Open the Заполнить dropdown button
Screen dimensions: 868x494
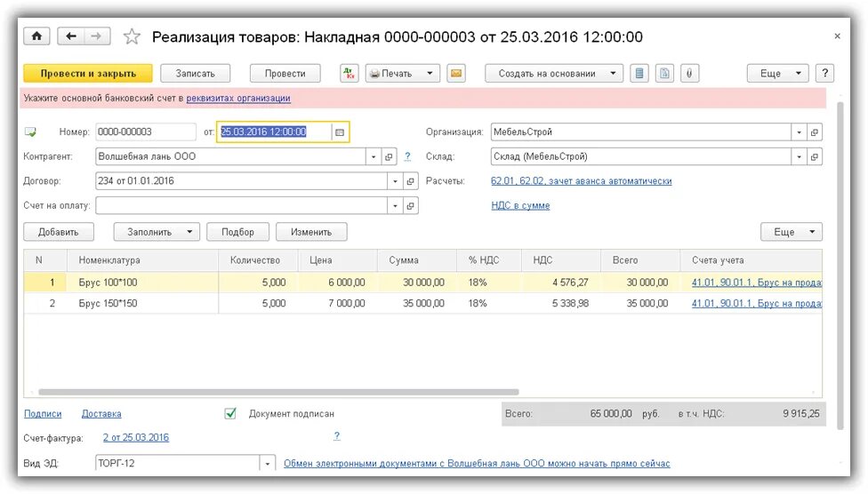(157, 232)
